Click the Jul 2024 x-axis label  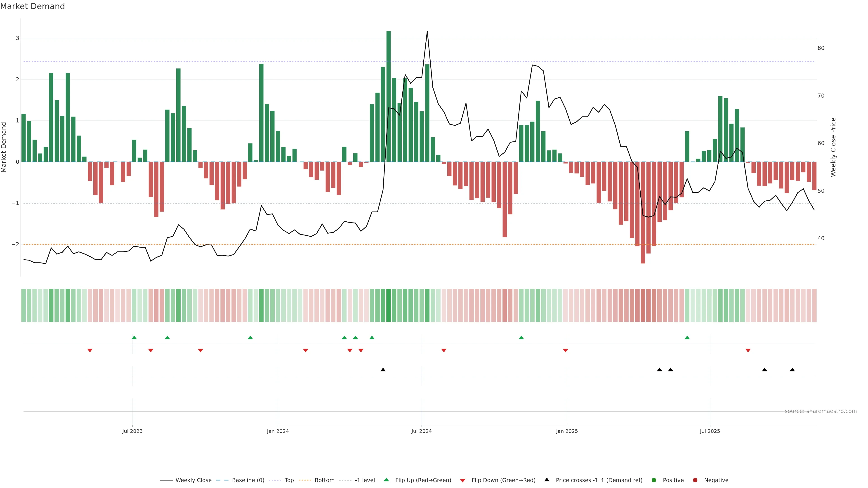421,431
